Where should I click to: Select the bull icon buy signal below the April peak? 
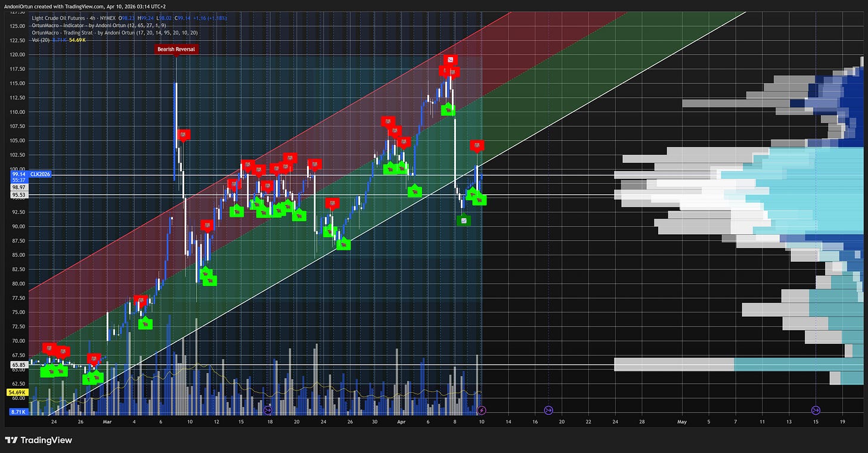pyautogui.click(x=449, y=109)
